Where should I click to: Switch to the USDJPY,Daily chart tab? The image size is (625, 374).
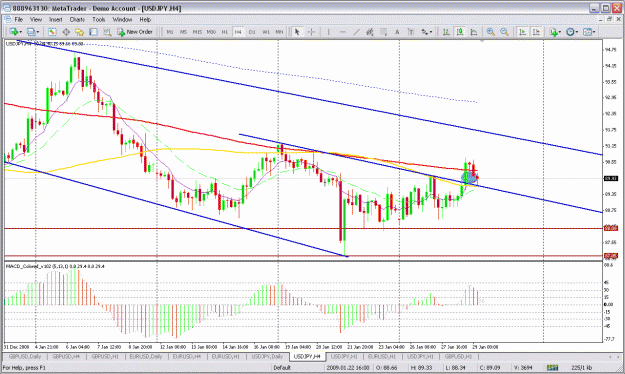[267, 356]
